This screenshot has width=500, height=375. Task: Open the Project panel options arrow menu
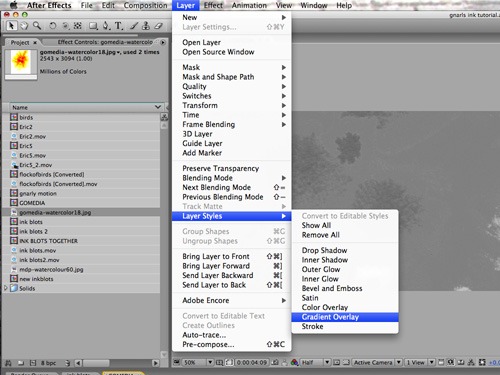[x=163, y=42]
